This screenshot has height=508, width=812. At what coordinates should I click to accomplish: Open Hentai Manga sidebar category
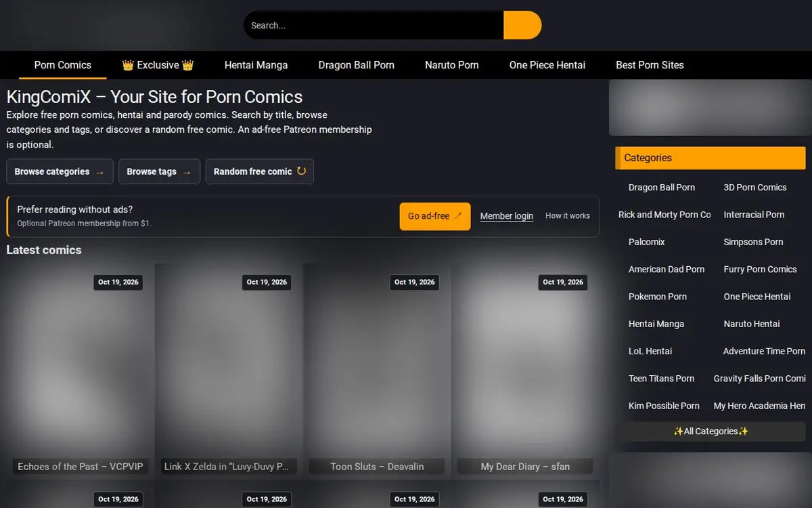point(656,324)
